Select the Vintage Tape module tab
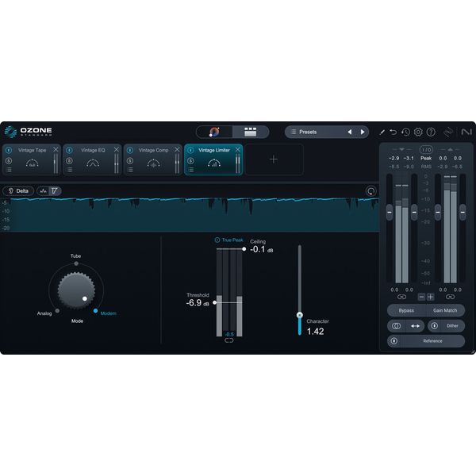Screen dimensions: 476x476 (x=32, y=159)
